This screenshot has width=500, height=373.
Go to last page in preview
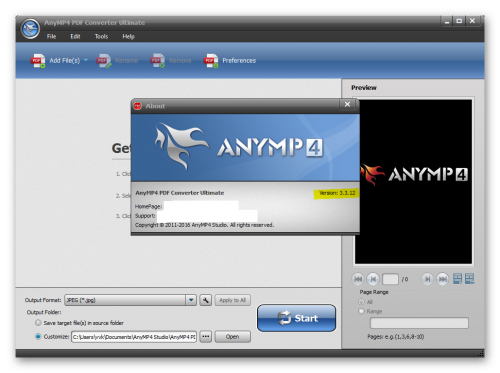[x=443, y=279]
